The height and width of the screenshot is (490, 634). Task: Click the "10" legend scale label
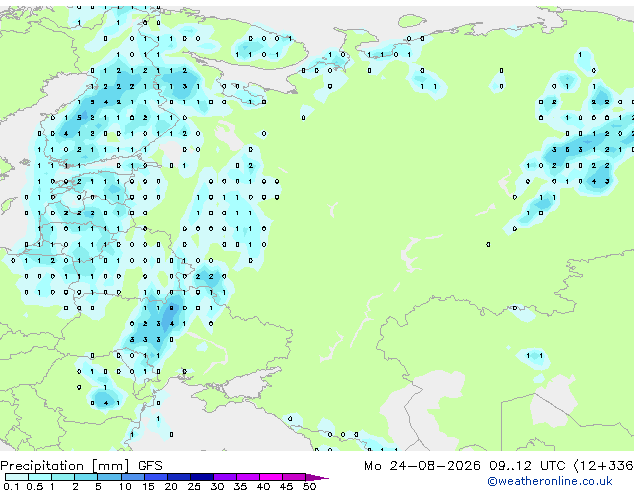coord(125,486)
